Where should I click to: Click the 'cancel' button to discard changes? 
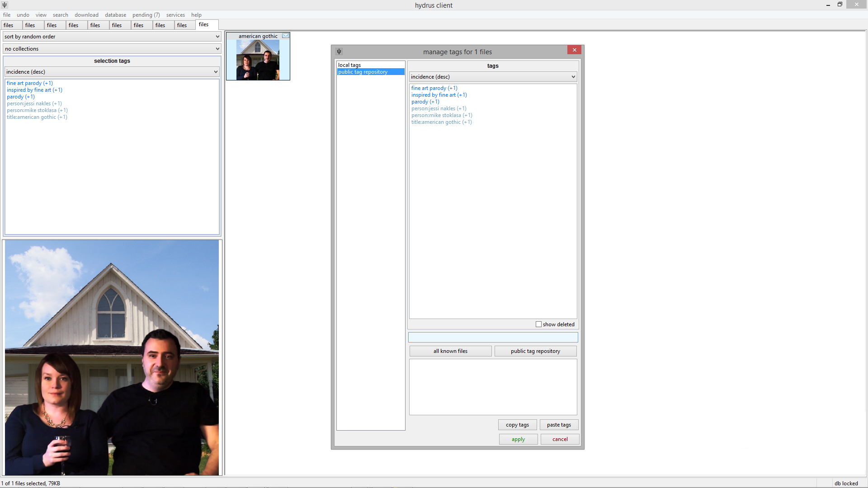tap(559, 439)
